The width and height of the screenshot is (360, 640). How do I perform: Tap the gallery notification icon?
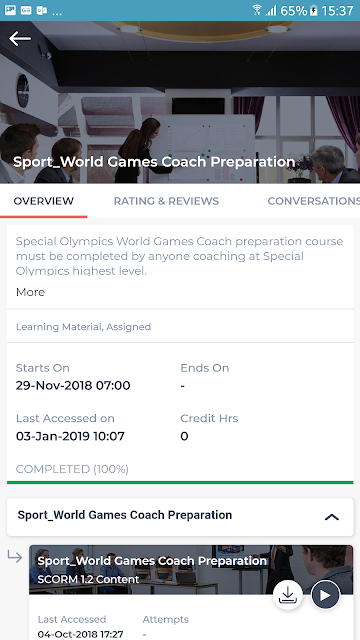10,11
